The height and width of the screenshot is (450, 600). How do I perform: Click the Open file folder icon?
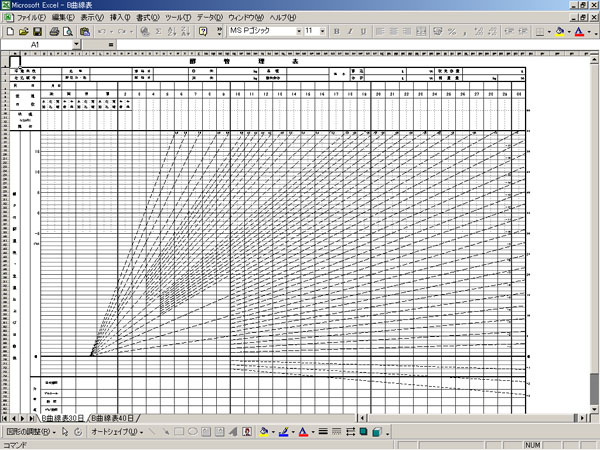[x=22, y=32]
